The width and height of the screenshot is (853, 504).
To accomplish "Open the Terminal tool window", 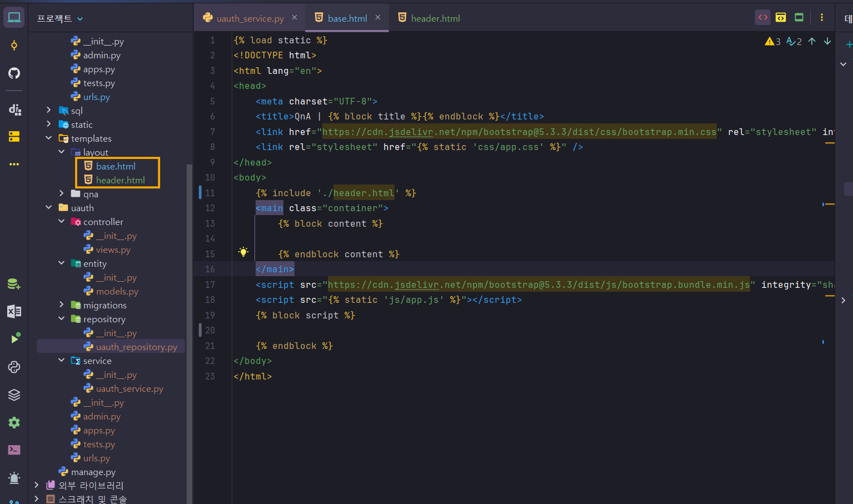I will (x=14, y=450).
